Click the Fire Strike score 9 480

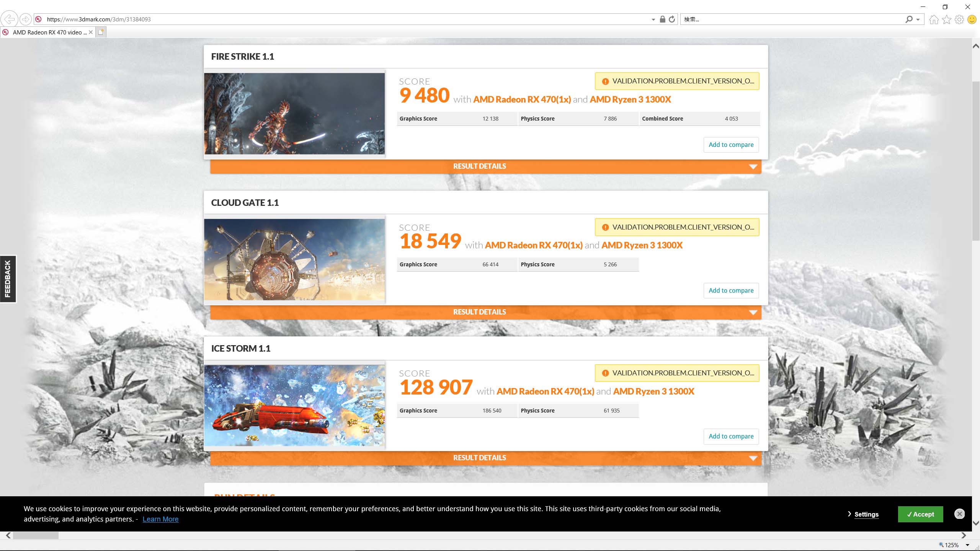coord(424,95)
